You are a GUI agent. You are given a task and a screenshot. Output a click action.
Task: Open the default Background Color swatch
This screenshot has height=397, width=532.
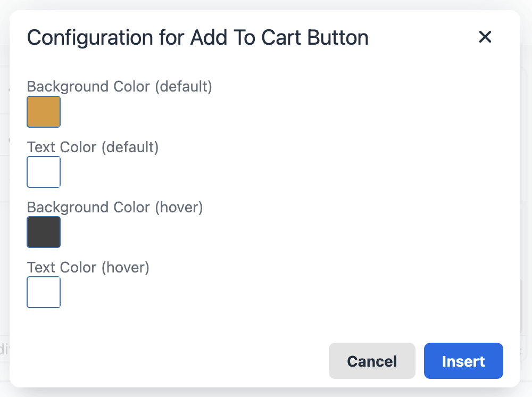[43, 112]
